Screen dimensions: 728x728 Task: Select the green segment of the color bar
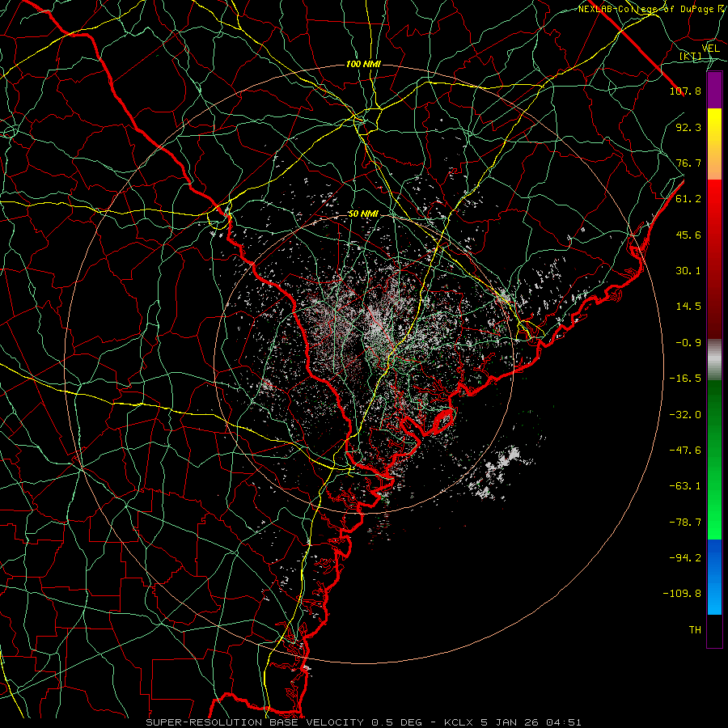[x=714, y=459]
